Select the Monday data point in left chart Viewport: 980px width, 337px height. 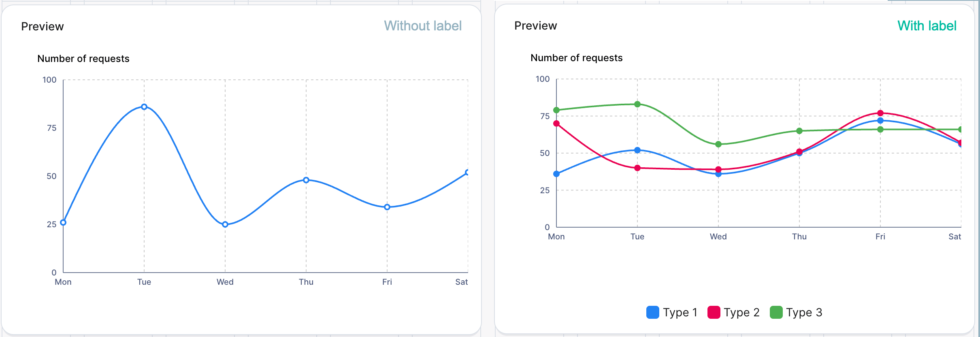pos(63,222)
